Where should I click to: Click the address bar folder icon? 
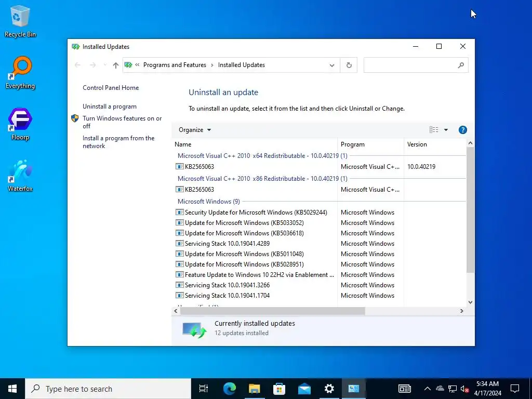128,65
